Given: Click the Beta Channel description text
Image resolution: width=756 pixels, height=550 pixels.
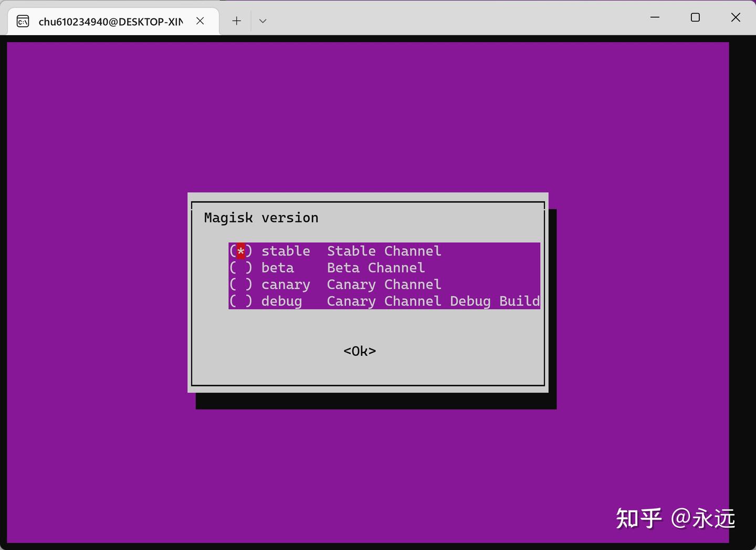Looking at the screenshot, I should 375,268.
